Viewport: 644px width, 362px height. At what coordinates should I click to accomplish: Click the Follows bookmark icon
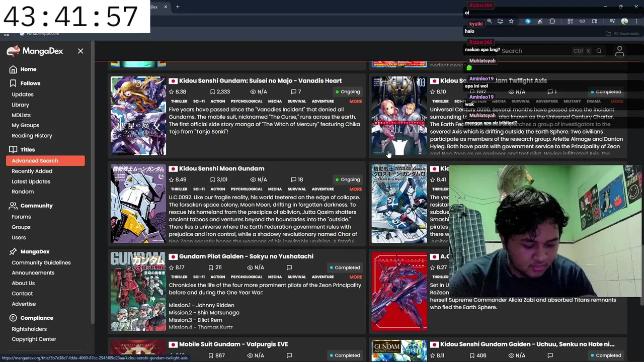(13, 83)
